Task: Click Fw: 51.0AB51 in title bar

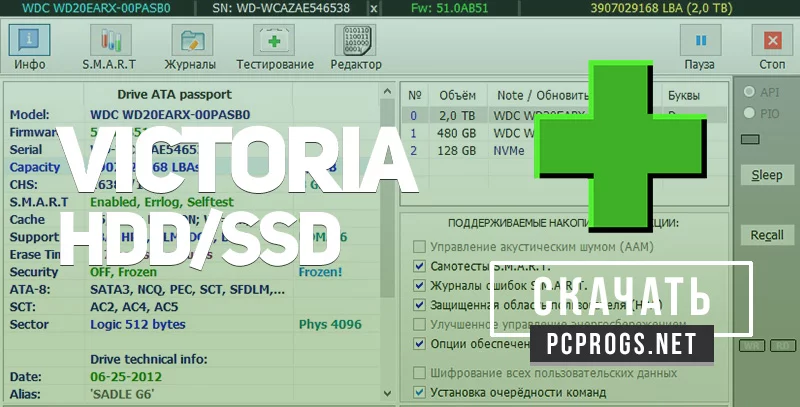Action: (449, 8)
